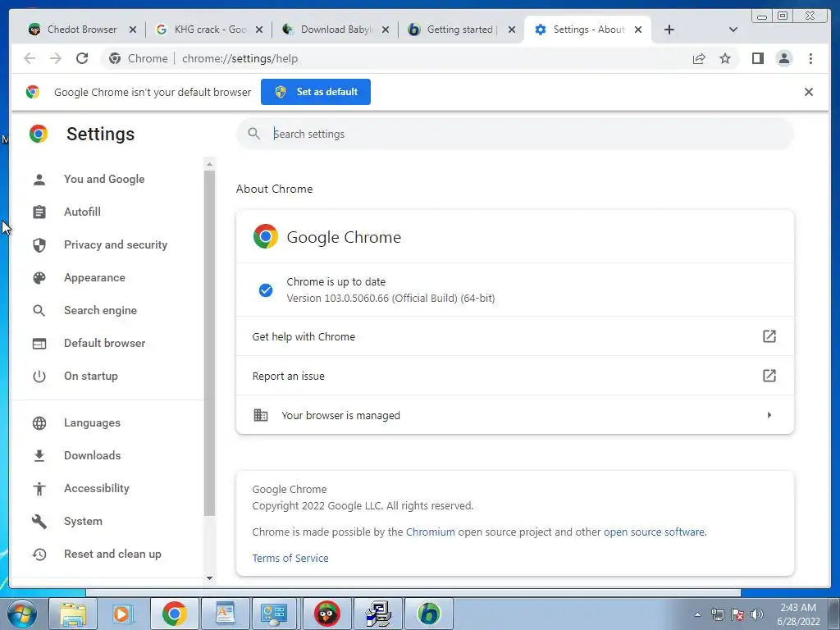Open On startup settings
The height and width of the screenshot is (630, 840).
click(x=90, y=376)
